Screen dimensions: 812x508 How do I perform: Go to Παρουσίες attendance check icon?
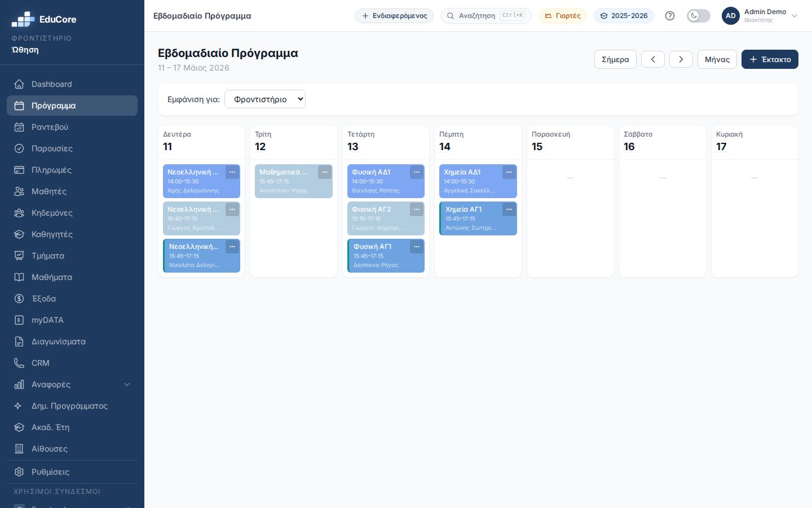19,148
